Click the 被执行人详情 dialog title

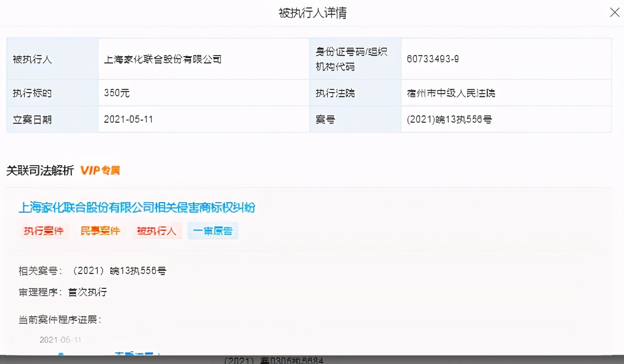(313, 13)
